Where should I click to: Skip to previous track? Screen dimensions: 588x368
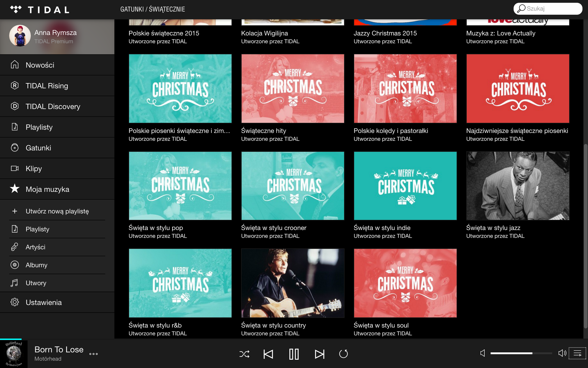[268, 354]
